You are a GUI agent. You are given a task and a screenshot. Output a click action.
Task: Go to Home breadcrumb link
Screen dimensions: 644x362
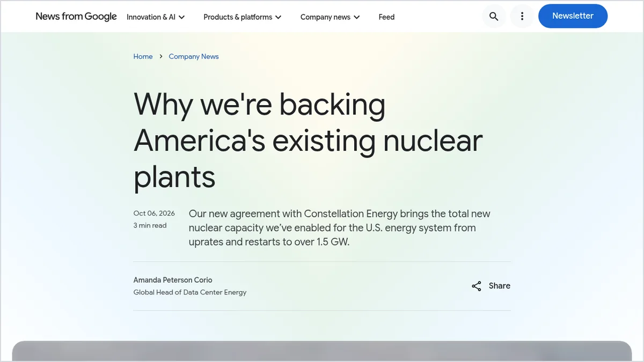(143, 56)
